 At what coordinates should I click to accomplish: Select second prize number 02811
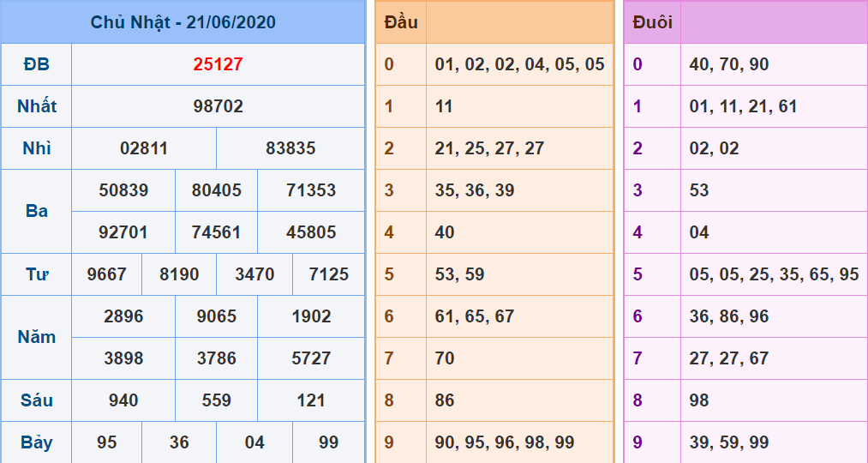coord(144,148)
